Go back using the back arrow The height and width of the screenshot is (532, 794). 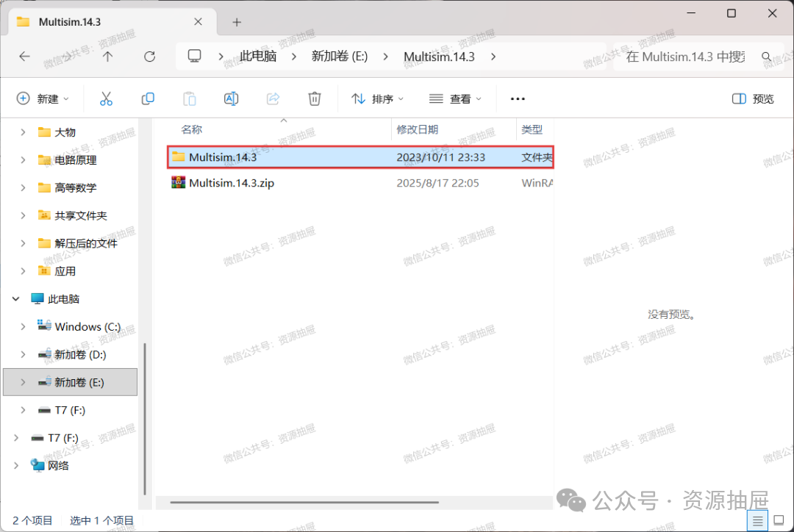[24, 56]
